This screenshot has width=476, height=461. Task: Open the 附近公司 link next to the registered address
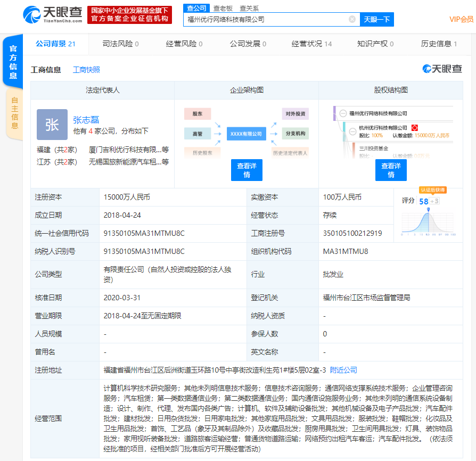click(342, 369)
